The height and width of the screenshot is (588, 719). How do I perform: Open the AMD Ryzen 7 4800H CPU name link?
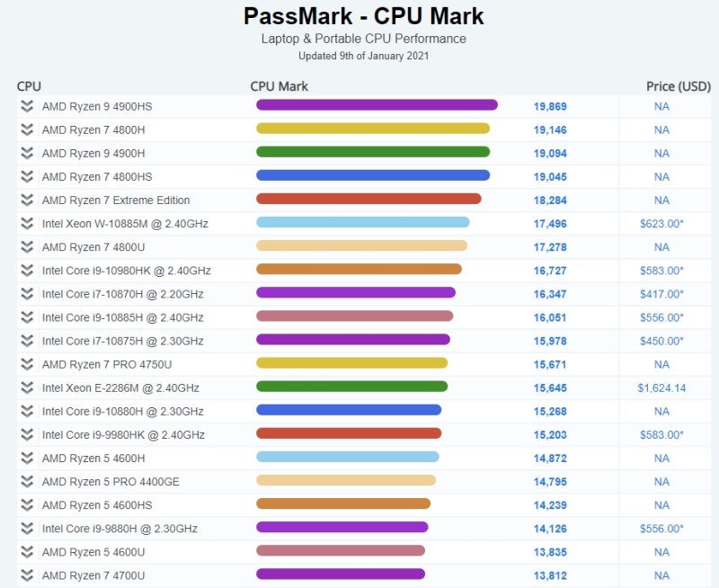[93, 129]
